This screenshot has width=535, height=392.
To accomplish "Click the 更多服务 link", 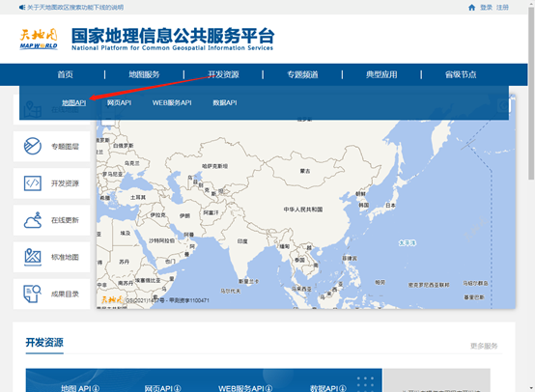I will click(484, 346).
